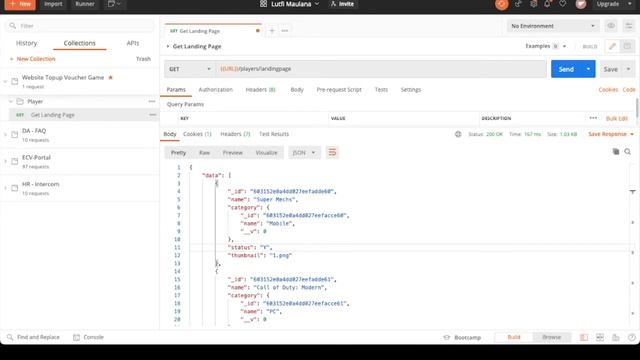The image size is (640, 360).
Task: Open the satellite capture requests icon
Action: coord(518,4)
